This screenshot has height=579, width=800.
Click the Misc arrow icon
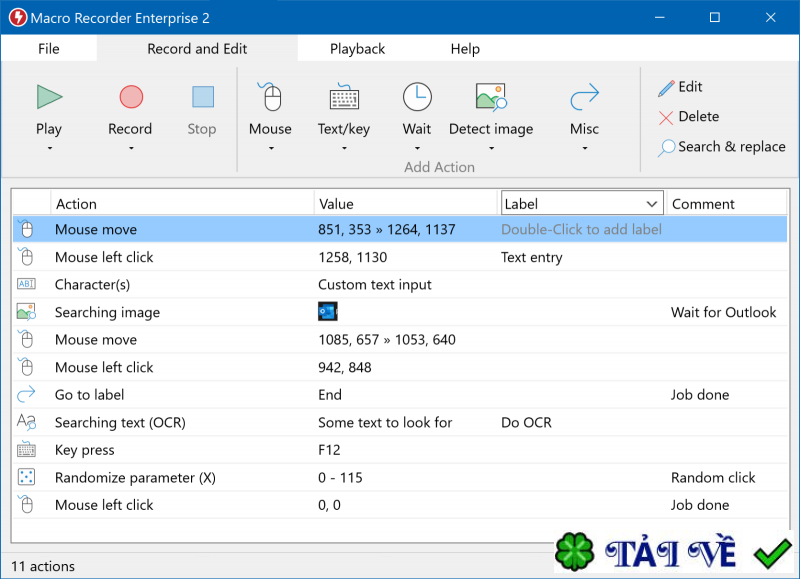(584, 97)
